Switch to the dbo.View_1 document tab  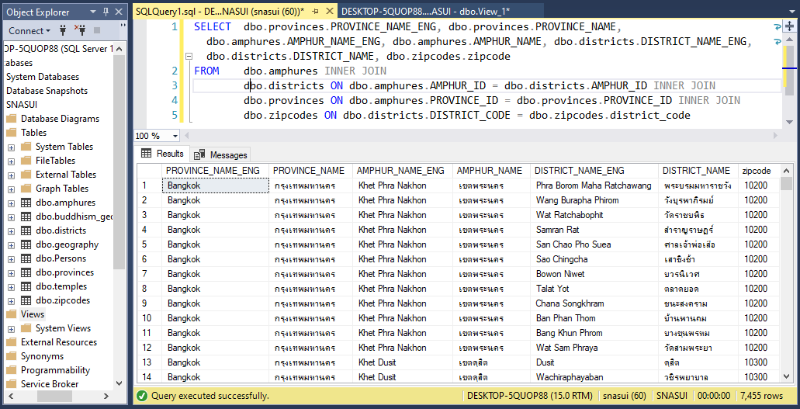tap(425, 9)
